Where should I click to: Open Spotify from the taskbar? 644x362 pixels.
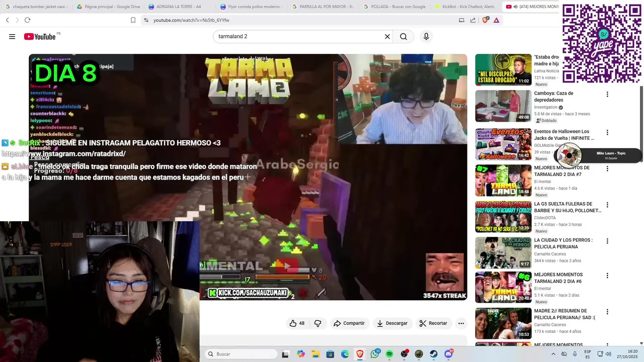[389, 354]
